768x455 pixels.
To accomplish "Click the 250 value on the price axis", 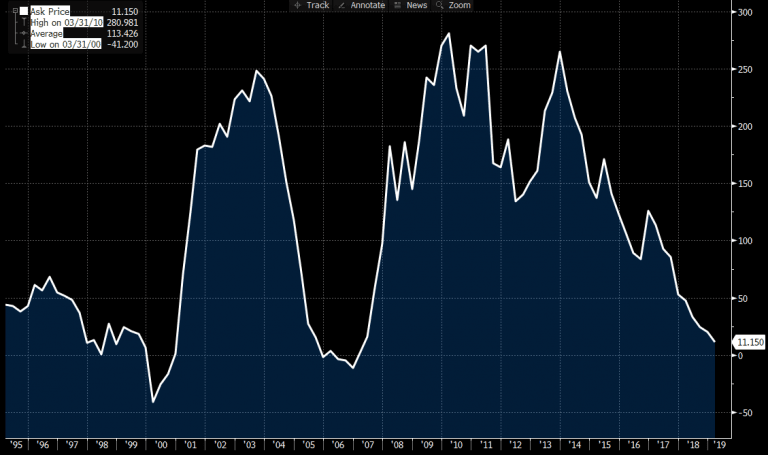I will click(x=745, y=69).
